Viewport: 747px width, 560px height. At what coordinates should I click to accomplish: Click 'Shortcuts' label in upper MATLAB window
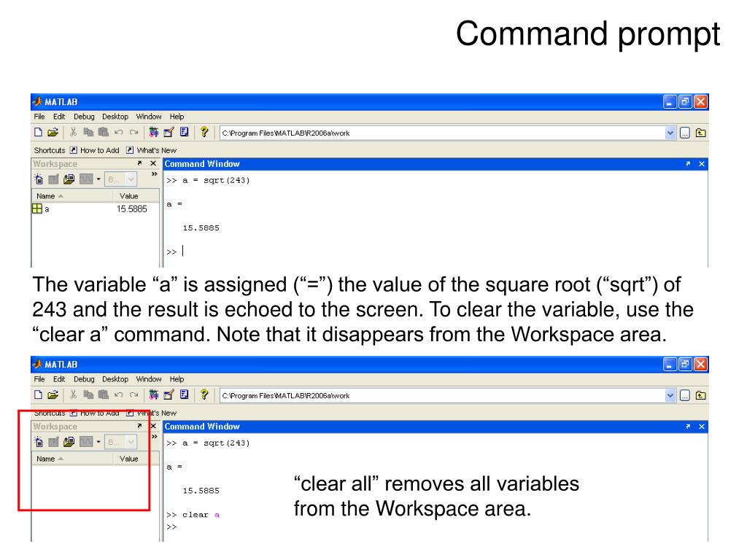[50, 150]
